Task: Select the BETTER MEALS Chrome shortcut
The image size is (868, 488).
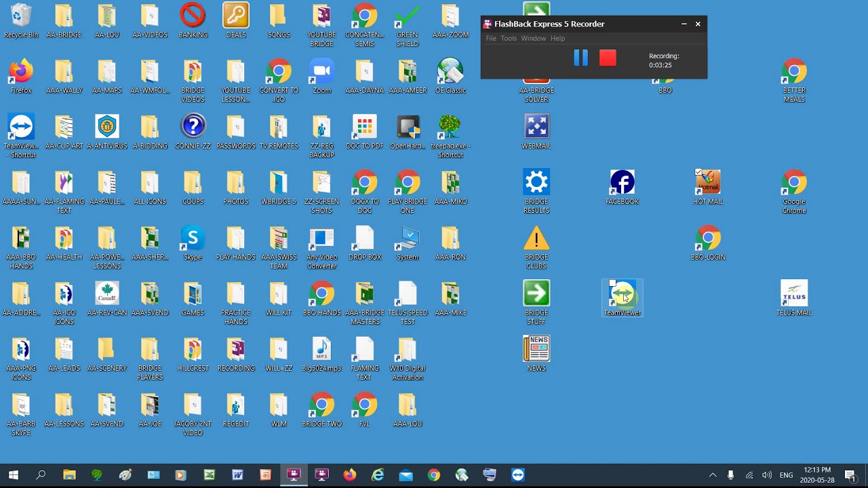Action: [794, 81]
